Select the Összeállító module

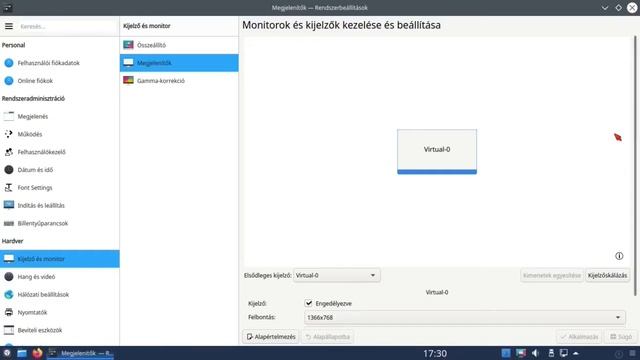(x=179, y=45)
